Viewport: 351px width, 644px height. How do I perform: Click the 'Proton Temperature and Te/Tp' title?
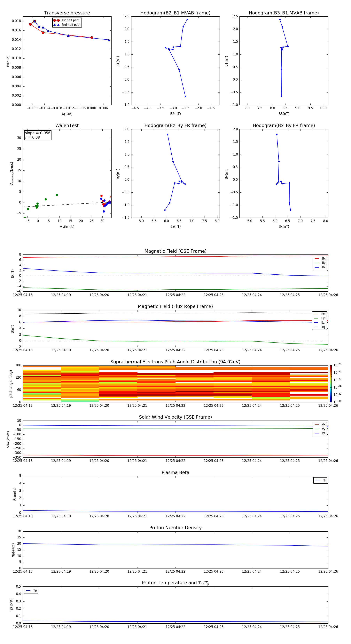point(175,583)
